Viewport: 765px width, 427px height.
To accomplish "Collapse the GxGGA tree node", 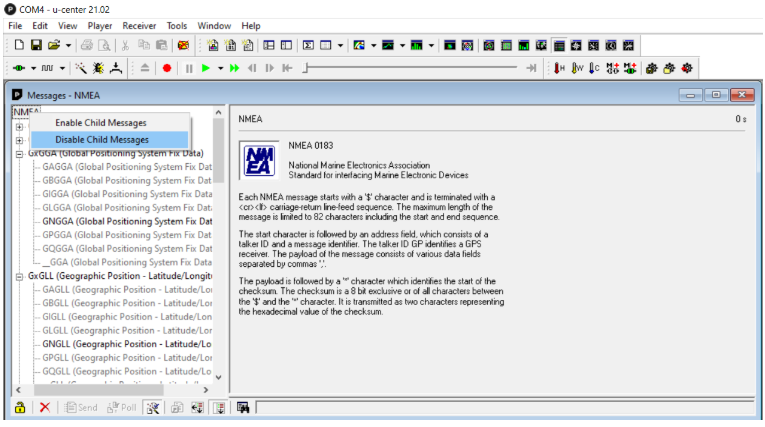I will coord(19,154).
